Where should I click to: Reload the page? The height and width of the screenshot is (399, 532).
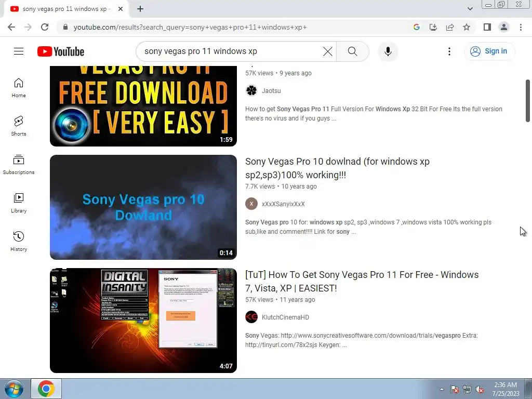[45, 27]
